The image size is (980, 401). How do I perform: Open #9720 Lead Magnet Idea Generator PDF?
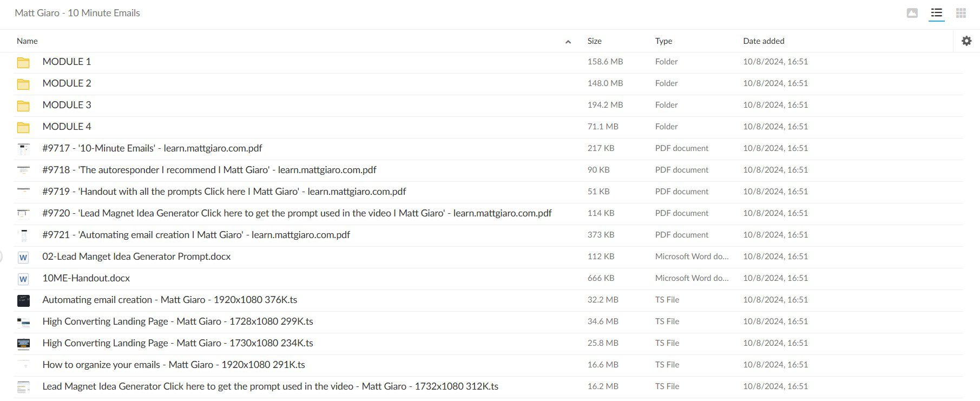pos(297,213)
